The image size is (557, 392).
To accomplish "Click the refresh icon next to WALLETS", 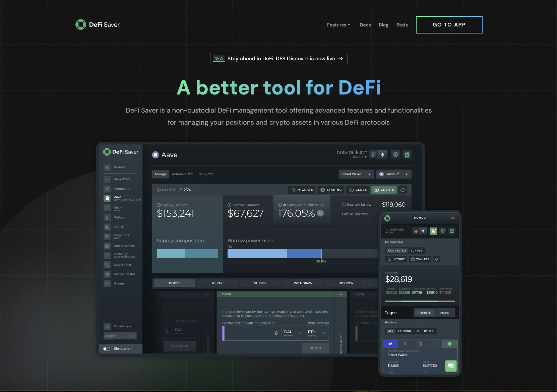I will [x=436, y=259].
